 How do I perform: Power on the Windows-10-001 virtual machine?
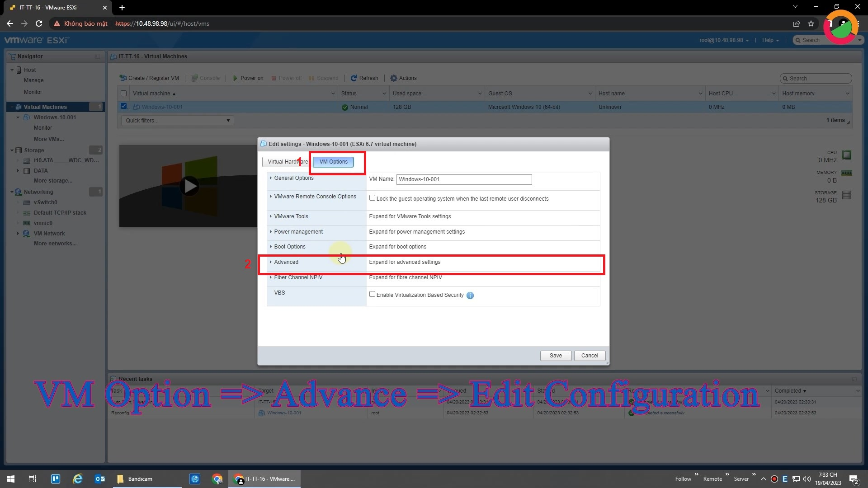tap(248, 78)
